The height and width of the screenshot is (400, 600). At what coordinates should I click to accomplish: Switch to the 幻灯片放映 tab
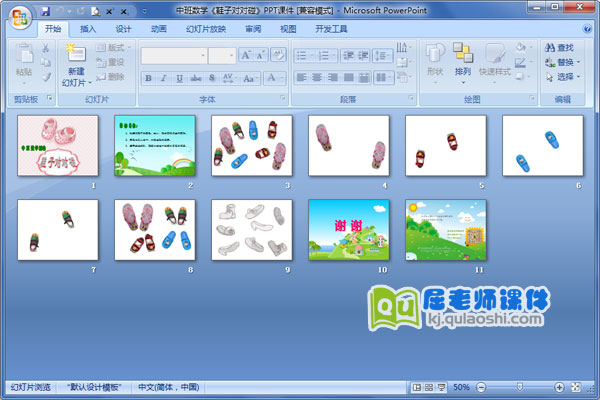206,29
